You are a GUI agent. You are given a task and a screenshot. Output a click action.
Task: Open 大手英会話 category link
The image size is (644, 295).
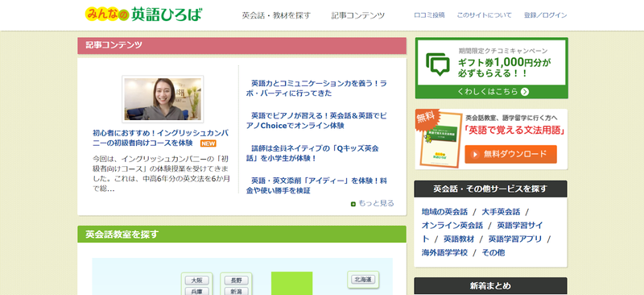(501, 212)
